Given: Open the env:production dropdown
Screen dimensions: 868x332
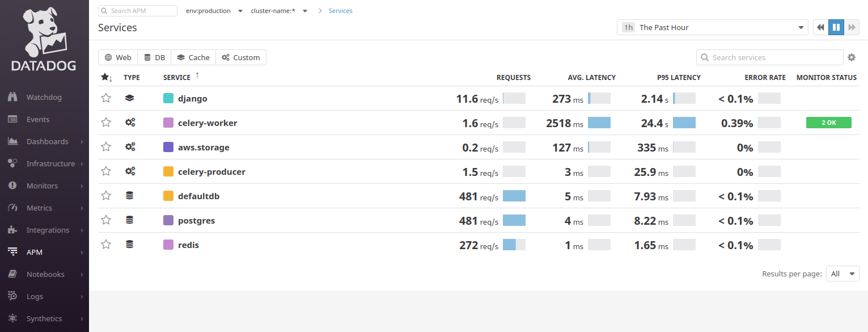Looking at the screenshot, I should pyautogui.click(x=214, y=11).
